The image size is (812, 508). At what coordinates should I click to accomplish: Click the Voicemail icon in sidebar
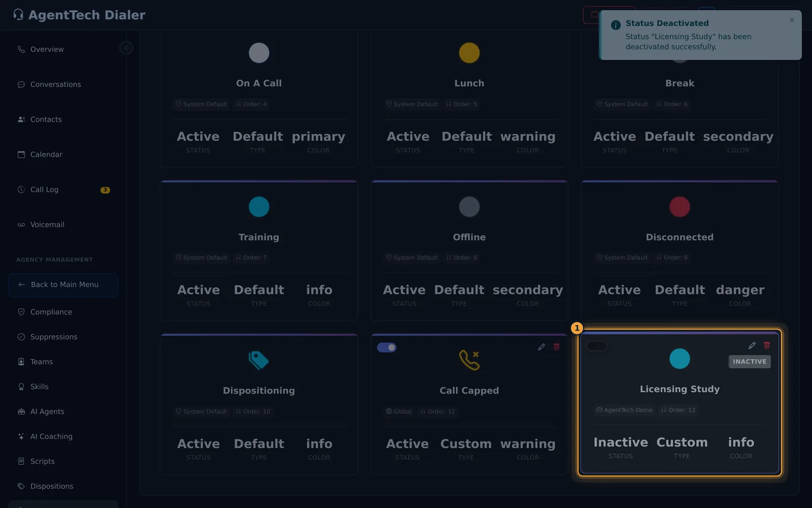pyautogui.click(x=21, y=225)
